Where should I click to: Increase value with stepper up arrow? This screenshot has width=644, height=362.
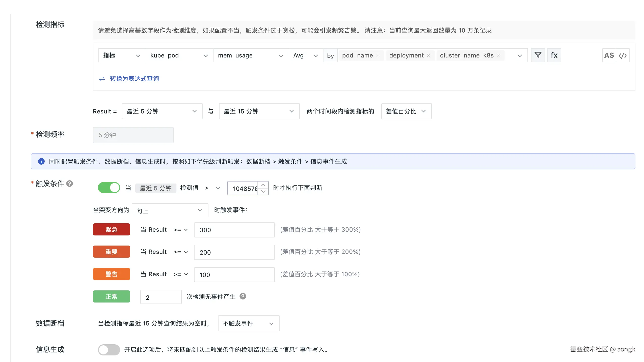point(263,185)
